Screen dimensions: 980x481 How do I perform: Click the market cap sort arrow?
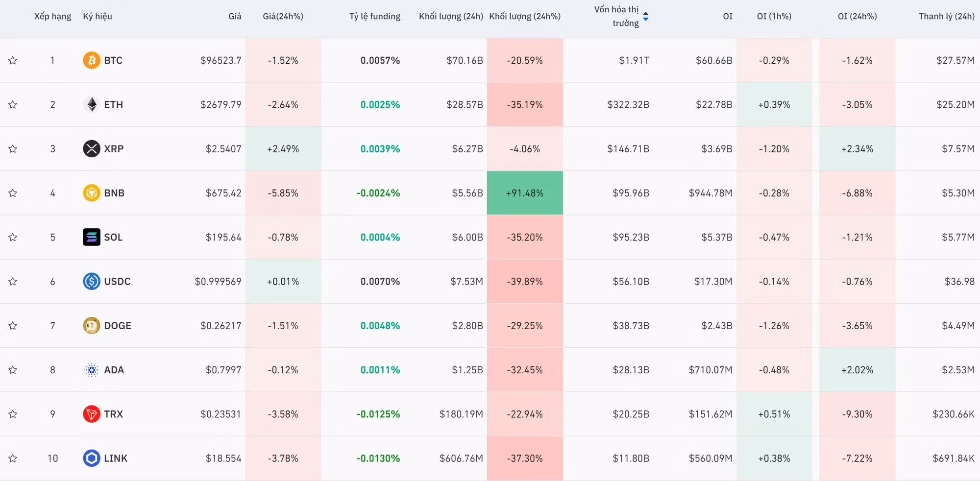click(645, 17)
